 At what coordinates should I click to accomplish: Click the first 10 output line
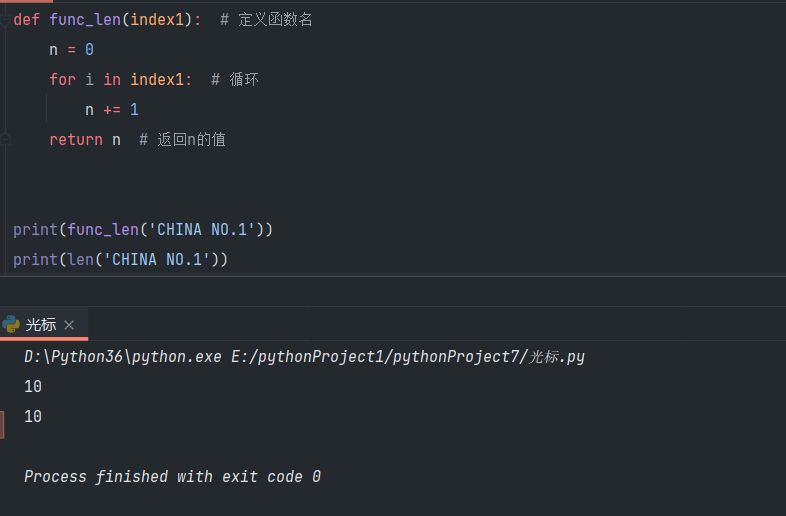33,386
